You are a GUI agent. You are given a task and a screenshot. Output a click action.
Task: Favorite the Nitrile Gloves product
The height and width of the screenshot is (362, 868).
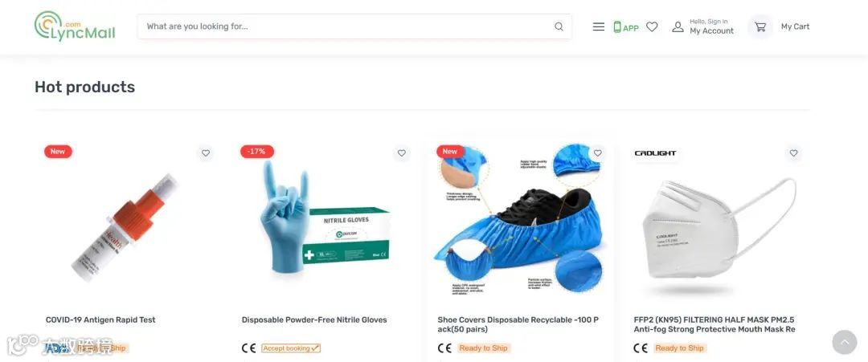point(401,153)
